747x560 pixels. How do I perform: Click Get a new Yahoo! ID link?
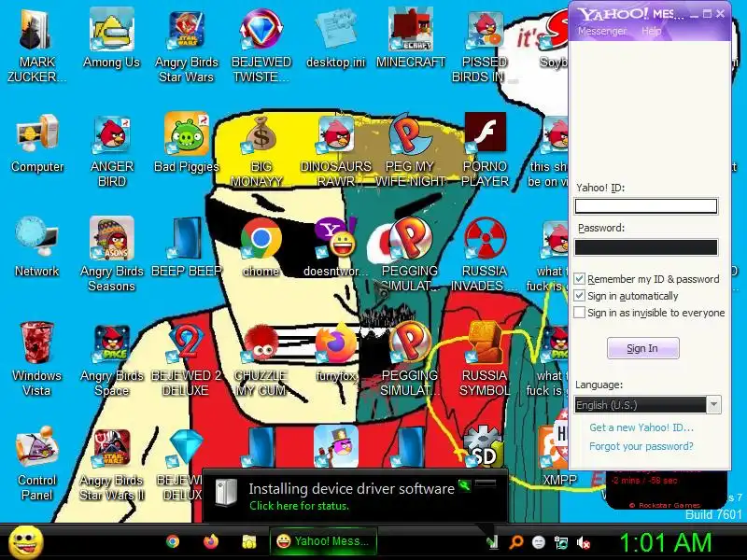point(641,427)
